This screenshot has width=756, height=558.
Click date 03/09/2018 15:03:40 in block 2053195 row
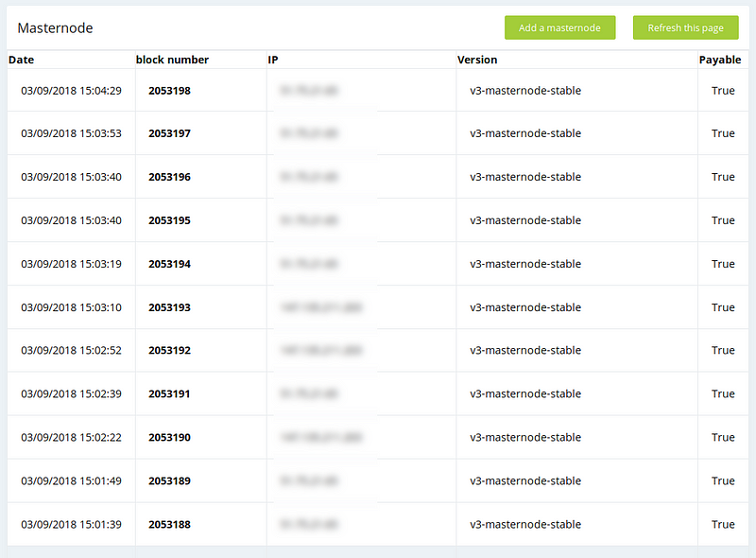[x=72, y=220]
